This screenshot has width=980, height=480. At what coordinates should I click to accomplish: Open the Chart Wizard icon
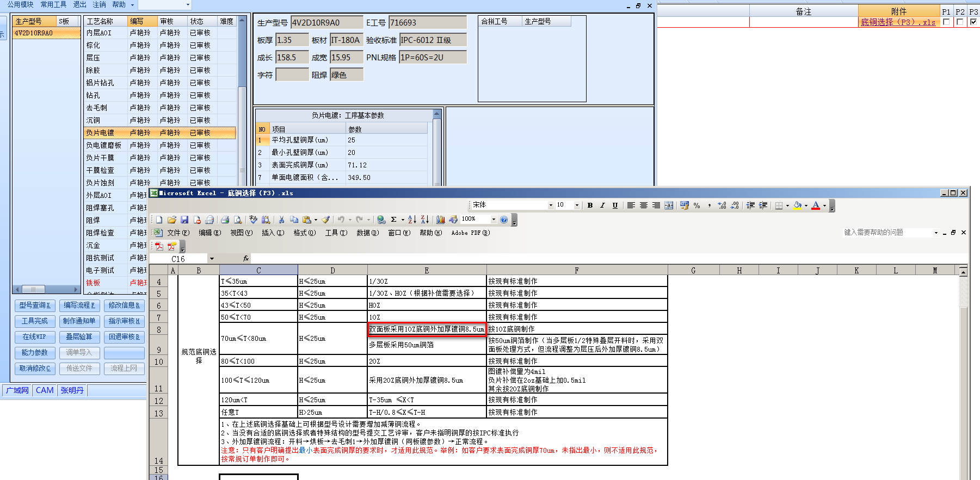[441, 220]
